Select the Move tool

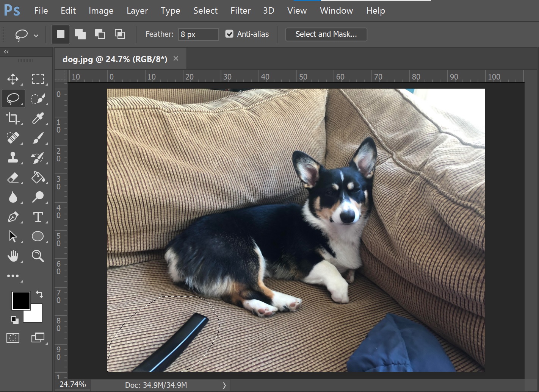pyautogui.click(x=13, y=79)
